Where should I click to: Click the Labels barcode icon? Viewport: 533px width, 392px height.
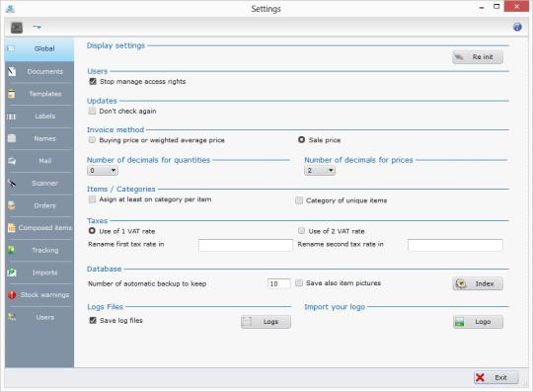(11, 117)
